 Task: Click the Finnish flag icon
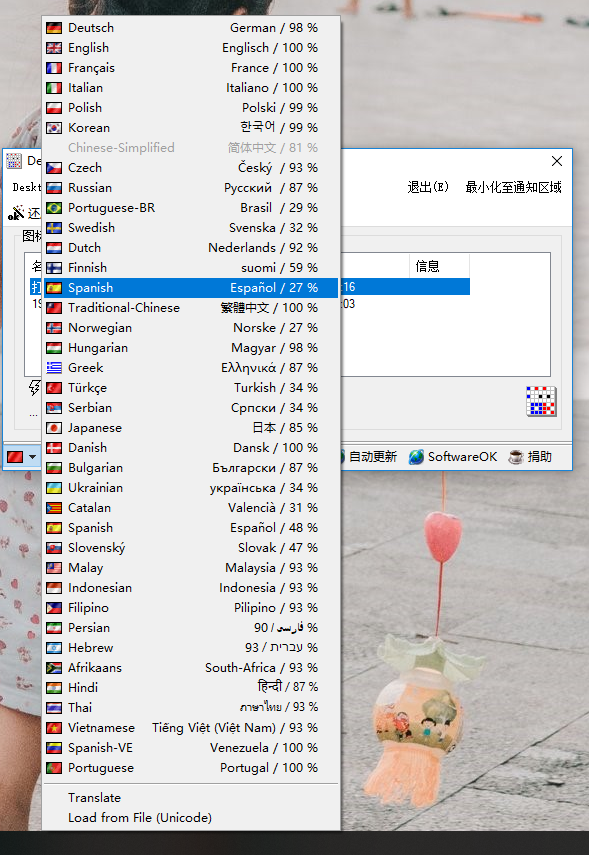click(54, 268)
